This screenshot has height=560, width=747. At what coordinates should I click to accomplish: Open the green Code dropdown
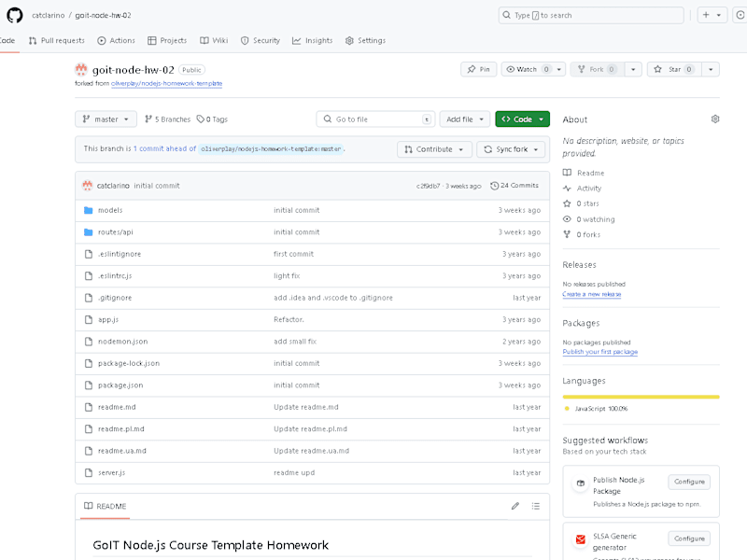click(x=522, y=119)
